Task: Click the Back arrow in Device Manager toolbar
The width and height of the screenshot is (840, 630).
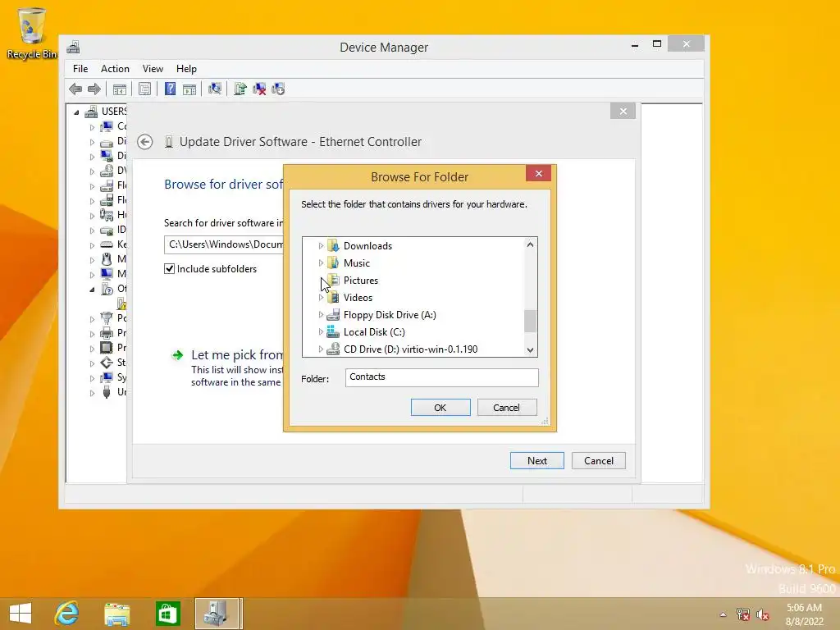Action: coord(75,89)
